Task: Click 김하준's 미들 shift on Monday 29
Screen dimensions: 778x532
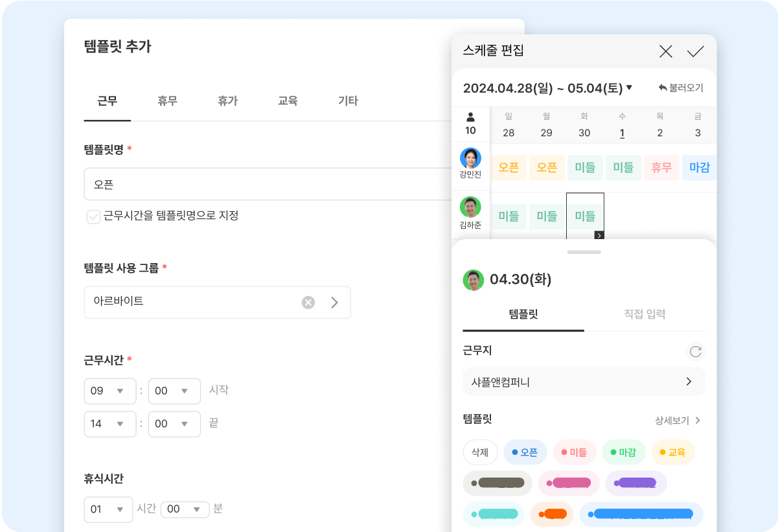Action: pyautogui.click(x=547, y=216)
